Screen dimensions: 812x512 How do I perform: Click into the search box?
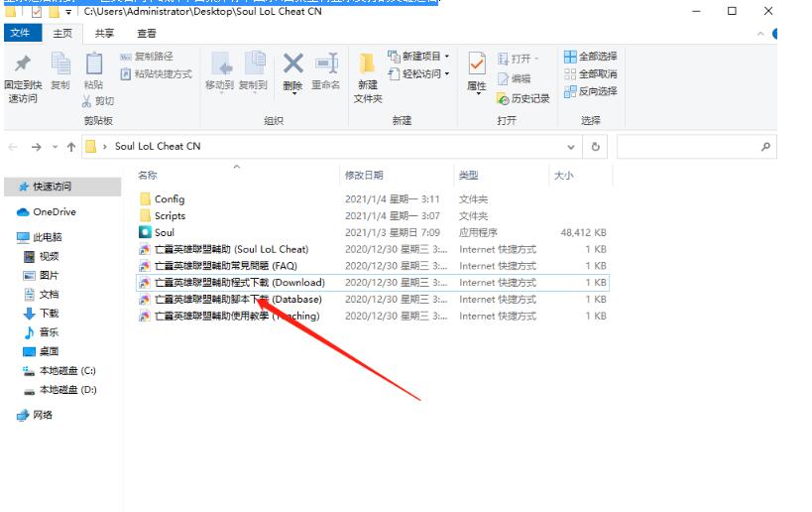[x=697, y=147]
